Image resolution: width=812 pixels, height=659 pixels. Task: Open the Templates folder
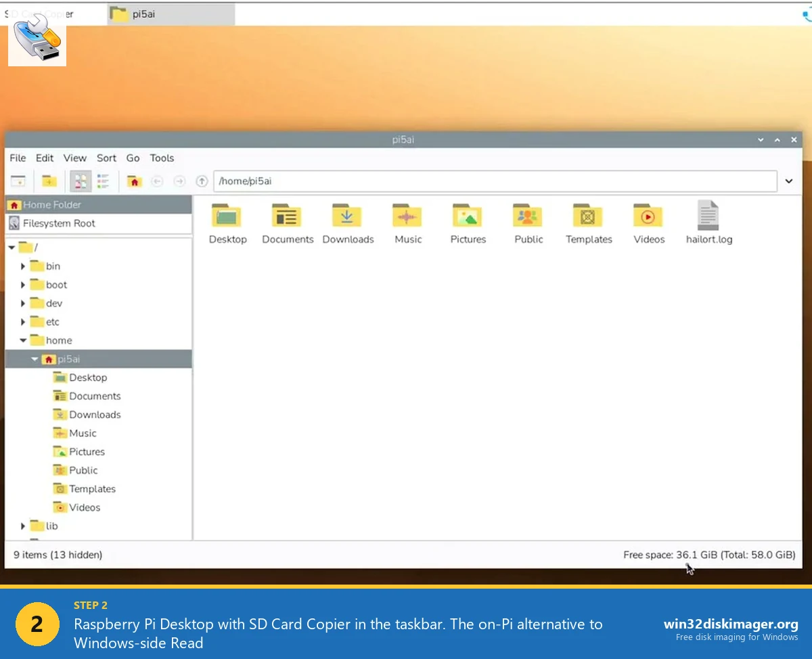[x=588, y=217]
